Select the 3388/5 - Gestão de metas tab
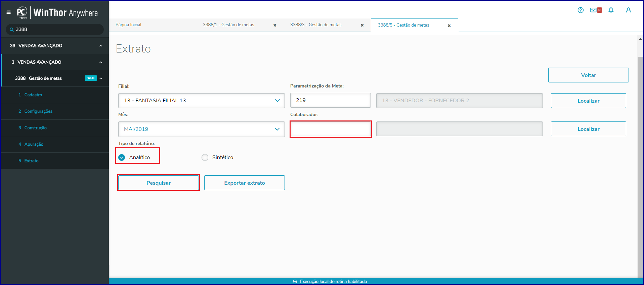644x285 pixels. click(403, 25)
